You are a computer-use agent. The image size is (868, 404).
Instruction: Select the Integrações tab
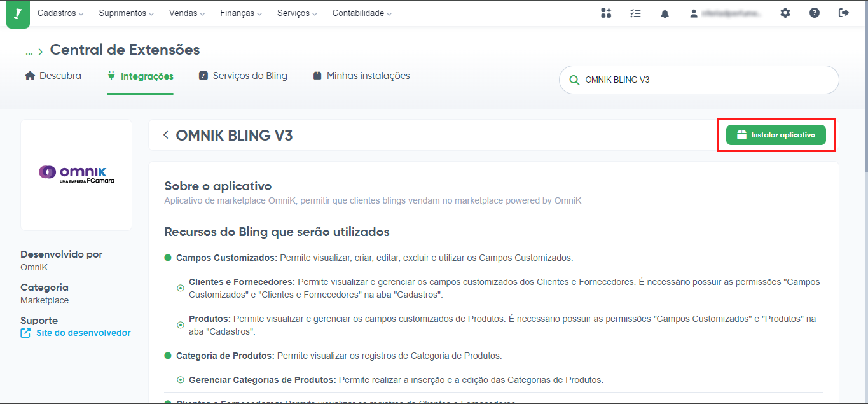coord(140,76)
